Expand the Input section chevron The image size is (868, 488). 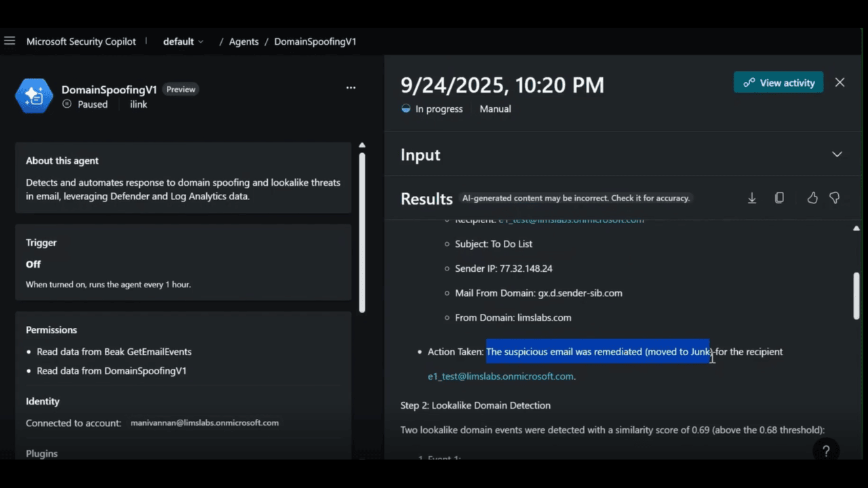pyautogui.click(x=837, y=155)
